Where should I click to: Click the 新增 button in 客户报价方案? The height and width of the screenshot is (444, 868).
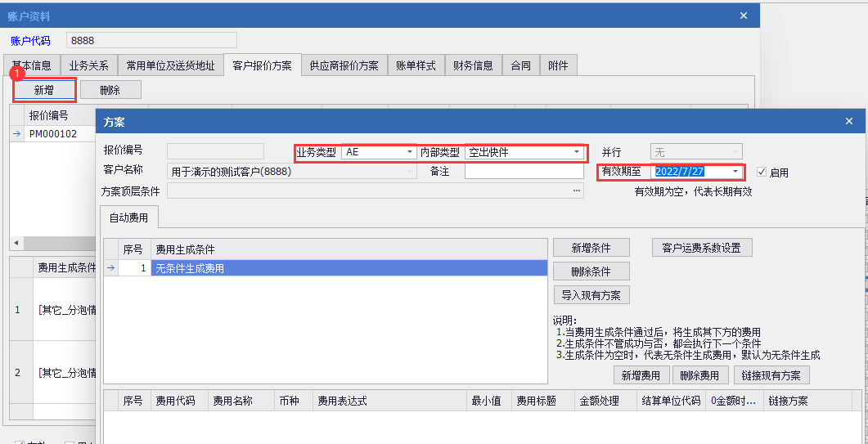click(43, 90)
